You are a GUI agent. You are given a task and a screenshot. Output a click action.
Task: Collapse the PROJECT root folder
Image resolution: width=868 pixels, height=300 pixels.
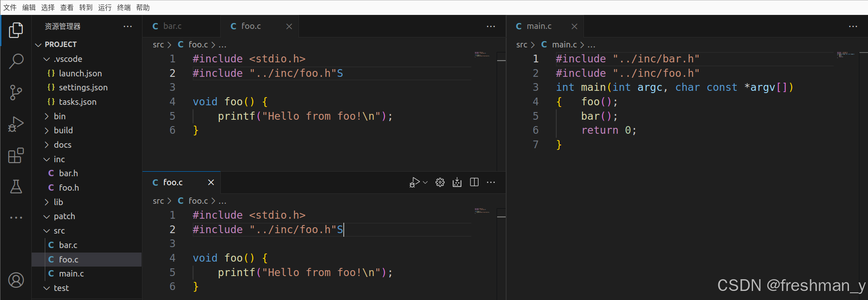pyautogui.click(x=86, y=44)
